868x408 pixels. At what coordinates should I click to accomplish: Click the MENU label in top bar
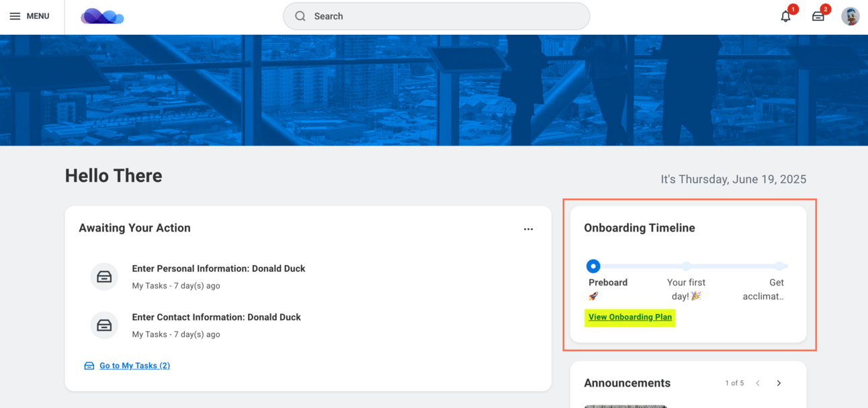(38, 16)
